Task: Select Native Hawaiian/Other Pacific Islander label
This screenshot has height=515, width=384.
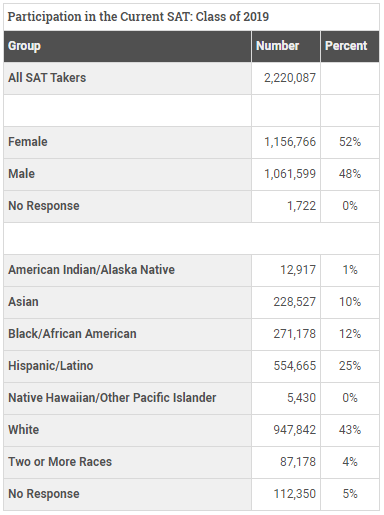Action: (x=112, y=398)
